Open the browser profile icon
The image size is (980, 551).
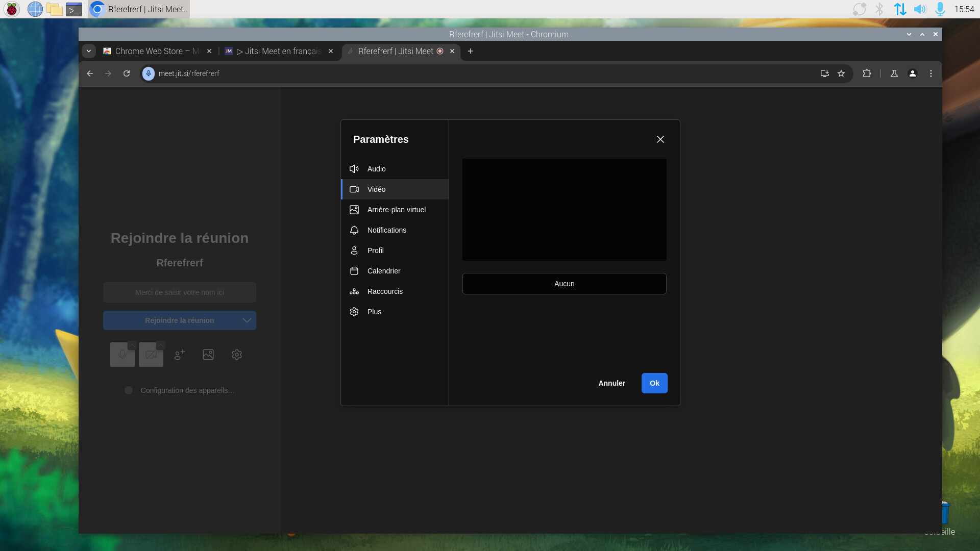913,73
